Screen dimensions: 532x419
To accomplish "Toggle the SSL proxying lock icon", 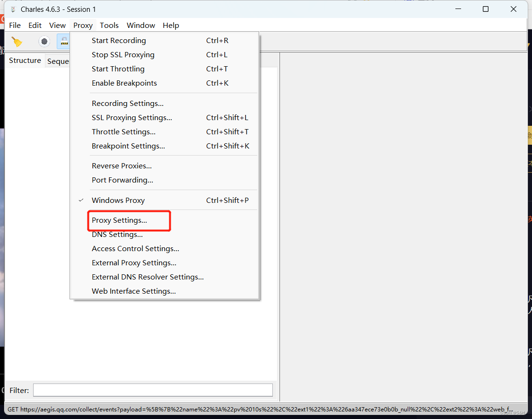I will pos(63,42).
